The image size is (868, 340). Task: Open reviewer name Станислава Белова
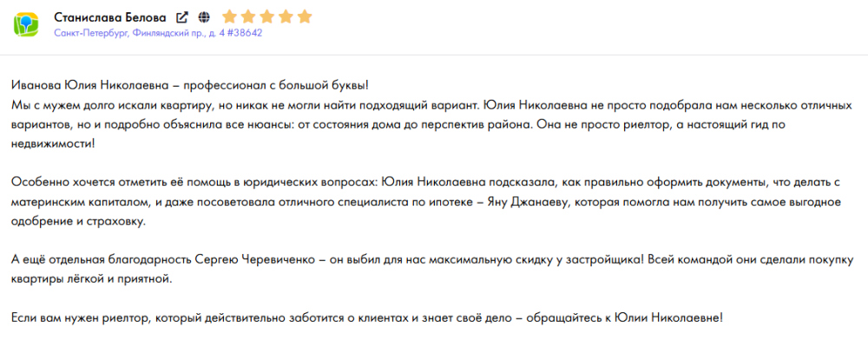click(110, 17)
